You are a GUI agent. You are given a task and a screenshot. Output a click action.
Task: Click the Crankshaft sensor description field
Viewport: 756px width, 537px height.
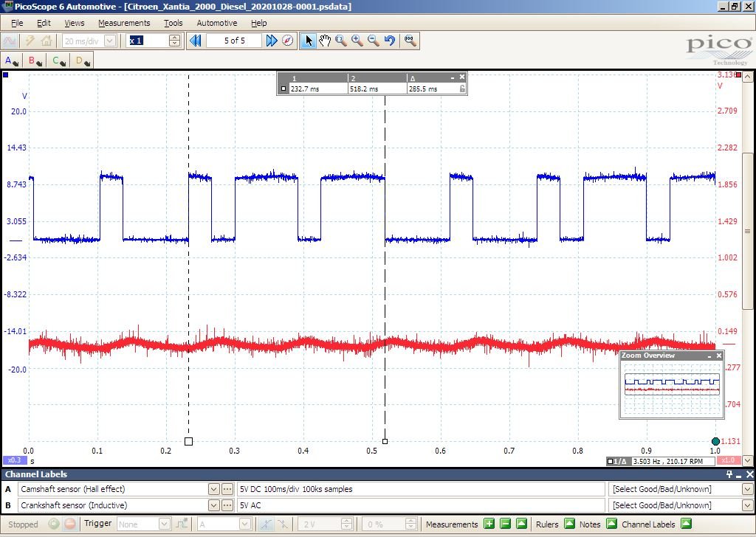[x=421, y=505]
